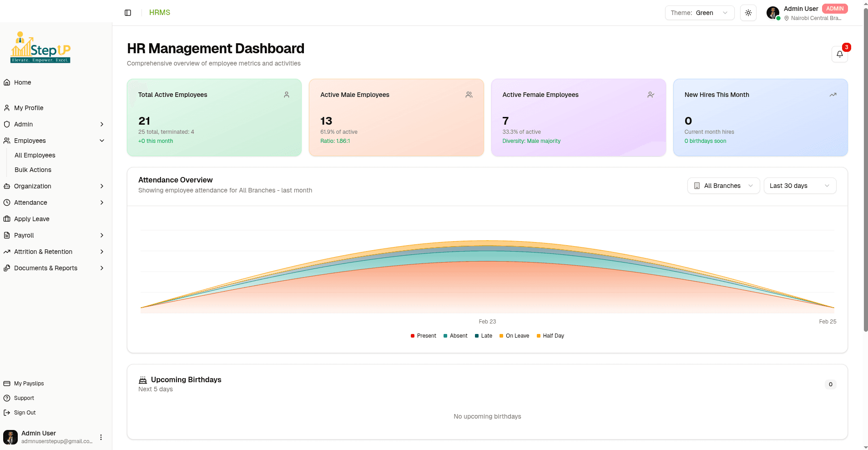This screenshot has height=450, width=868.
Task: Toggle the On Leave series in chart legend
Action: click(514, 336)
